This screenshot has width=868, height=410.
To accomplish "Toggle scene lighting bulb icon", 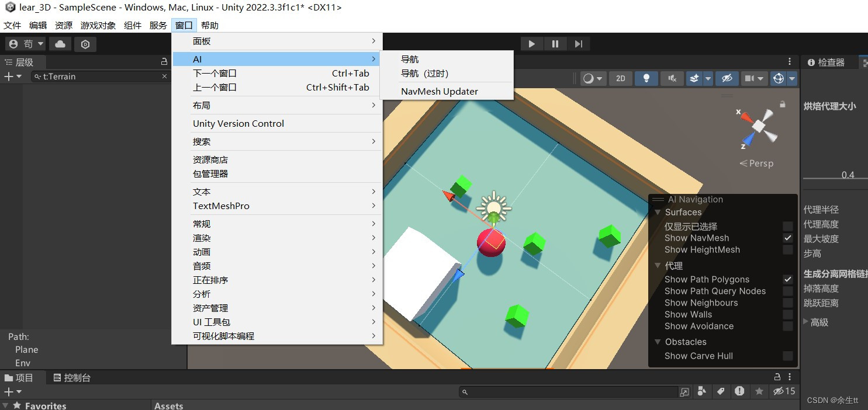I will click(646, 78).
